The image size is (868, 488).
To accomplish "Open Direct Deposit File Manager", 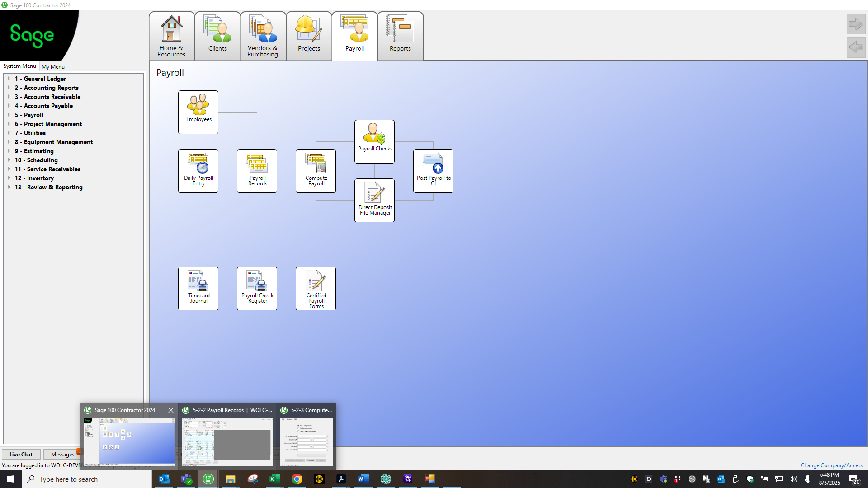I will [374, 200].
